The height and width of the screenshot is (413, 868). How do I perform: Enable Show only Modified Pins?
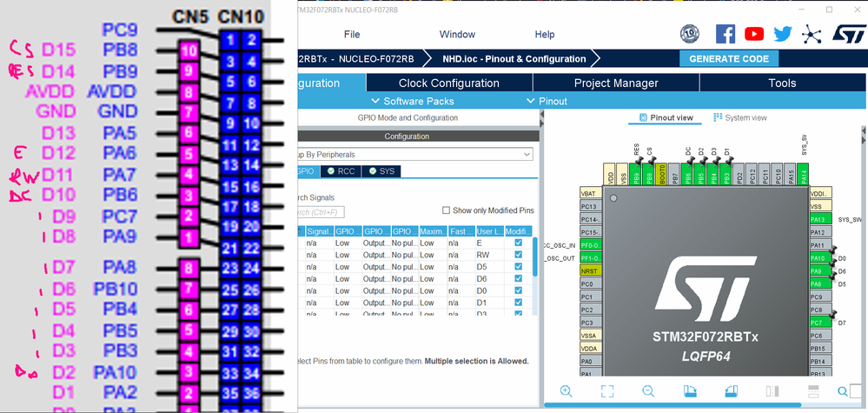[x=446, y=210]
